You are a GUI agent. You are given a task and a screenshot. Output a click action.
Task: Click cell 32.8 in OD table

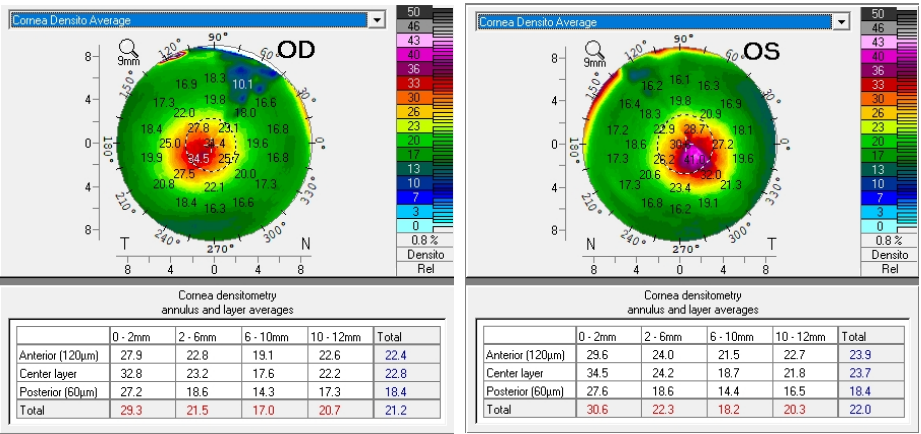143,373
